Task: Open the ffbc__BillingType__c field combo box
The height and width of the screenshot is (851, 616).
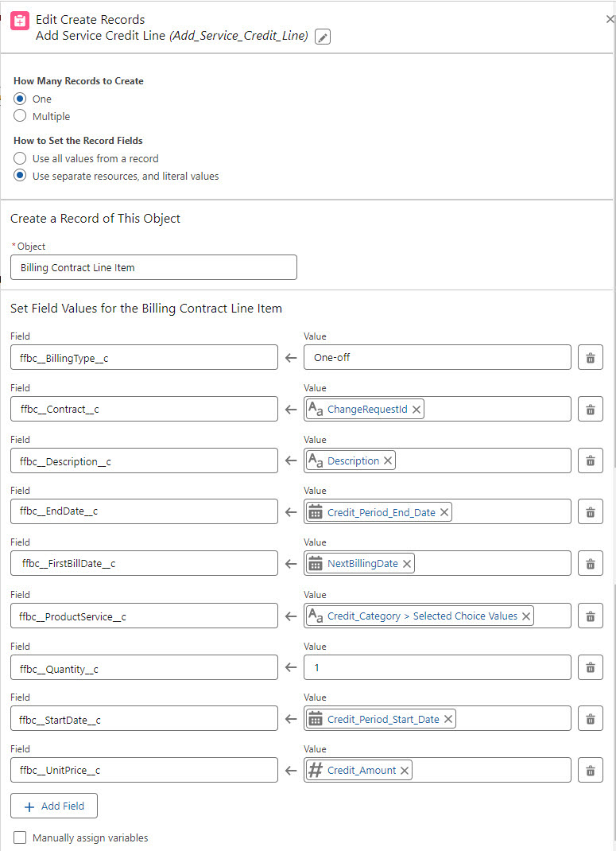Action: pyautogui.click(x=144, y=358)
